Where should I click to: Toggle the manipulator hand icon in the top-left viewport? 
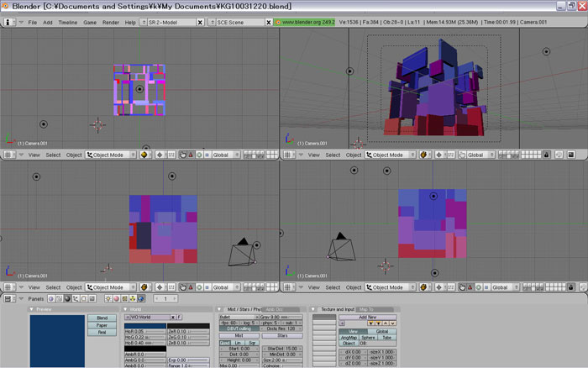click(182, 155)
